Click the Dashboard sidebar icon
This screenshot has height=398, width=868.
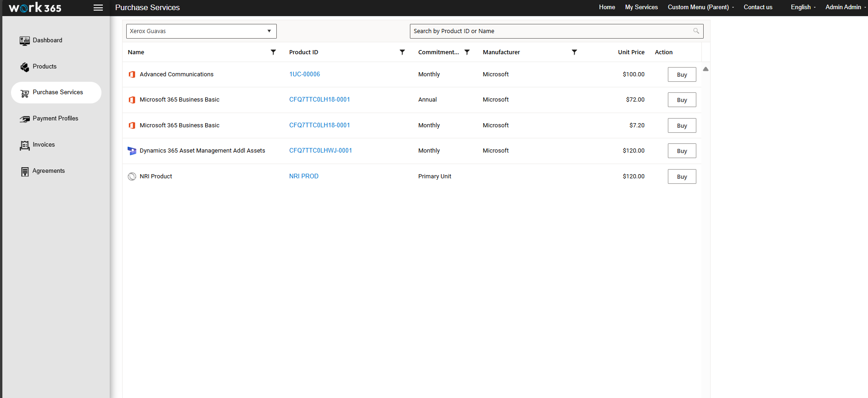tap(24, 40)
